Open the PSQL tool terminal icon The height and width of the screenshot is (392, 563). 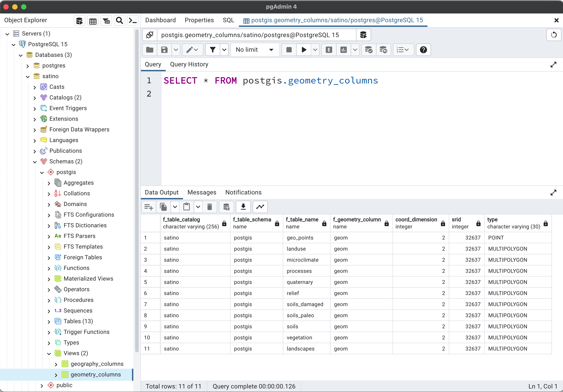coord(133,21)
